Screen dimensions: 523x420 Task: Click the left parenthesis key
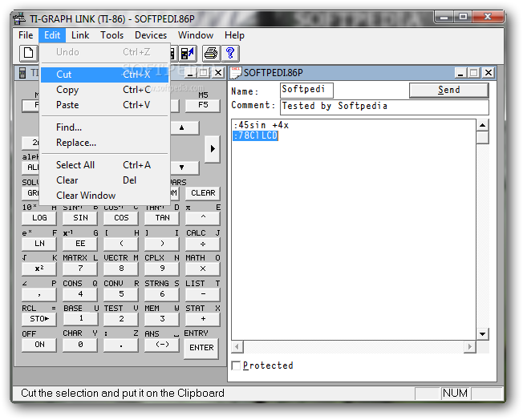pyautogui.click(x=121, y=244)
